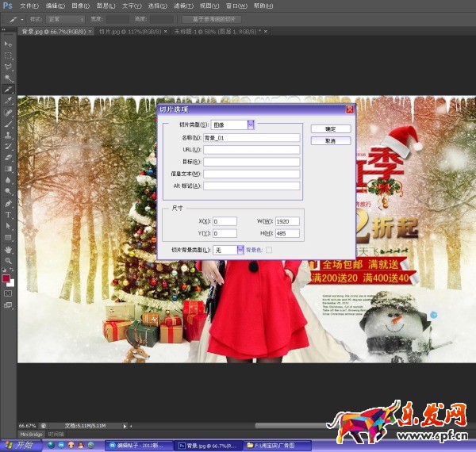
Task: Swap foreground and background colors
Action: pos(12,270)
